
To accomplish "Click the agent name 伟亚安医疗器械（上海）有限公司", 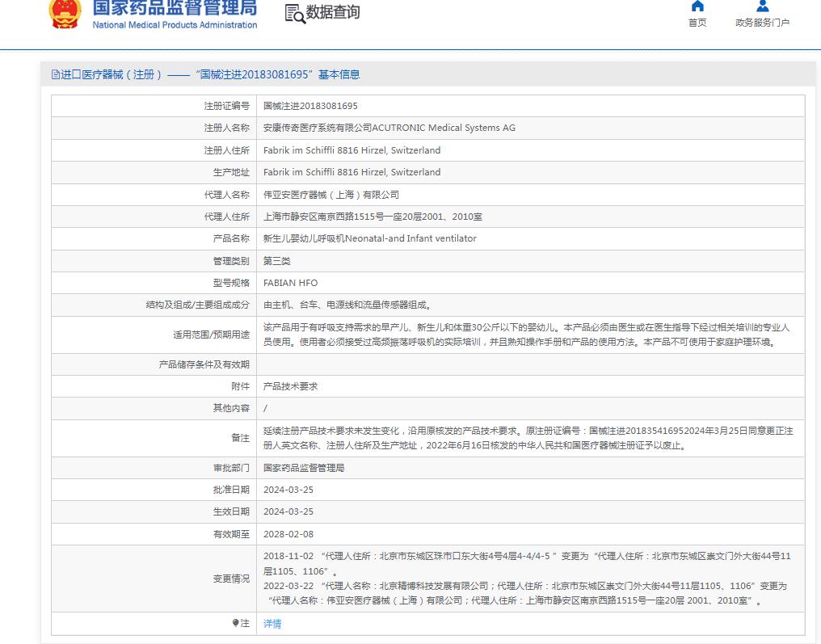I will (x=331, y=195).
